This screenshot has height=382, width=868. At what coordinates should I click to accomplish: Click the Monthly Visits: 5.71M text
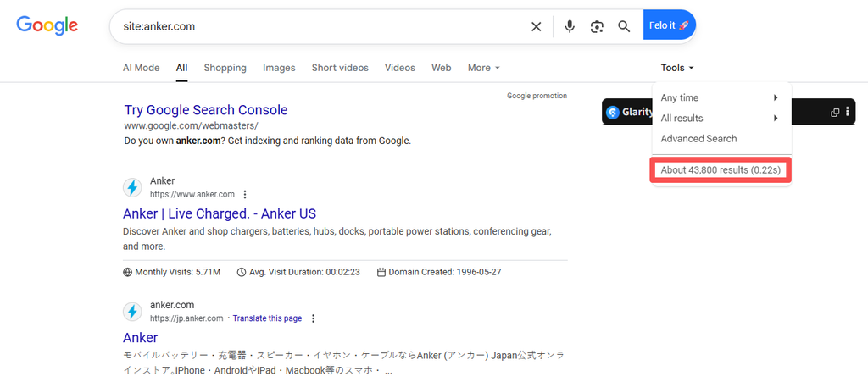click(x=178, y=272)
